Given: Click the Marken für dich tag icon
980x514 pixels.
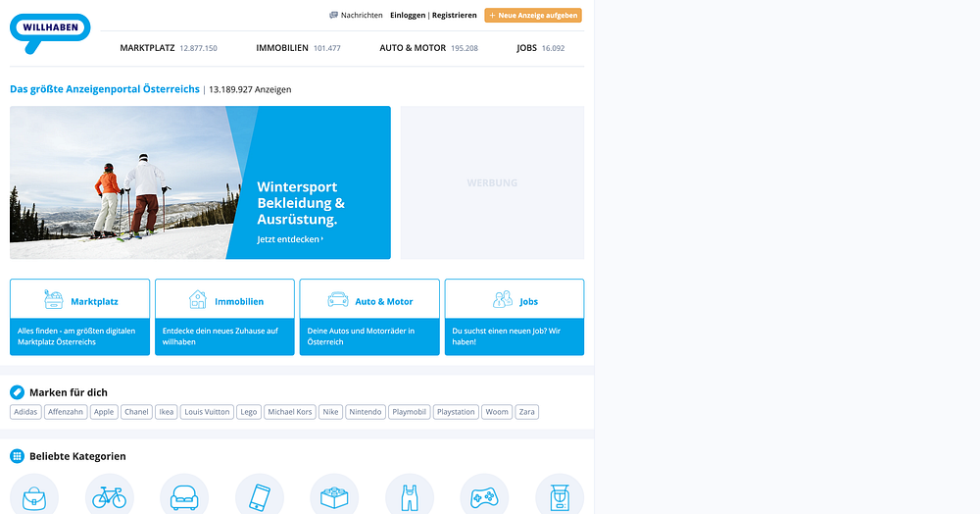Looking at the screenshot, I should [x=17, y=392].
